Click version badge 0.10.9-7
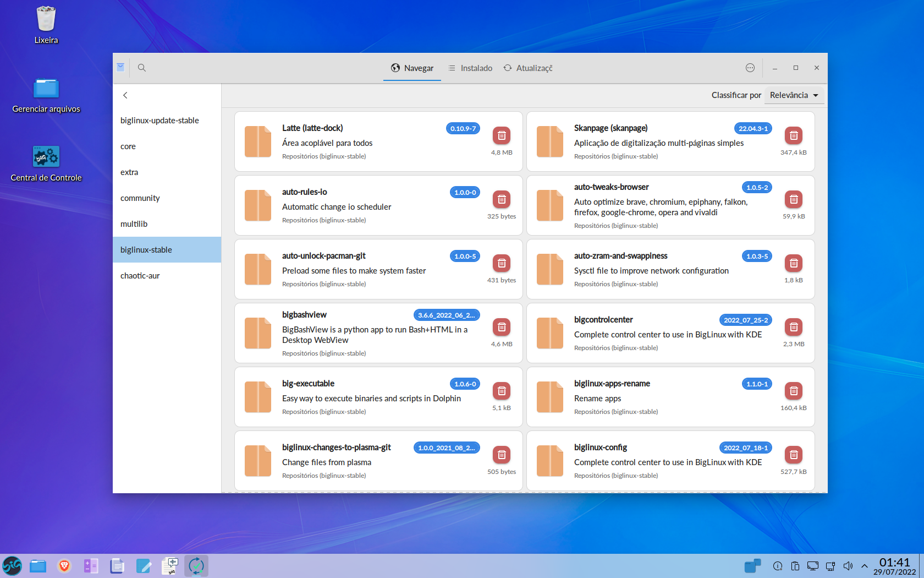This screenshot has width=924, height=578. [x=463, y=128]
